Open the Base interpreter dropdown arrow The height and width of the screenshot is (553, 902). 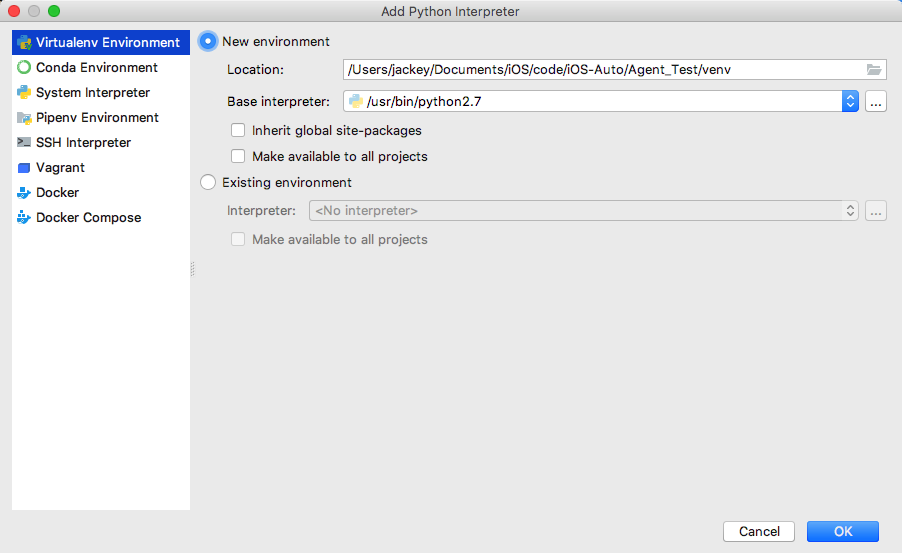pyautogui.click(x=850, y=101)
